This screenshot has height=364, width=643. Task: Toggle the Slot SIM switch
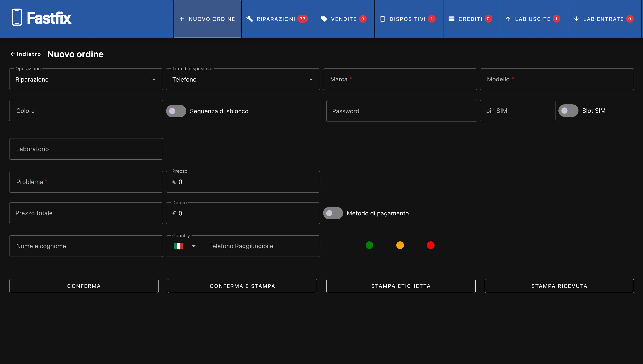568,111
